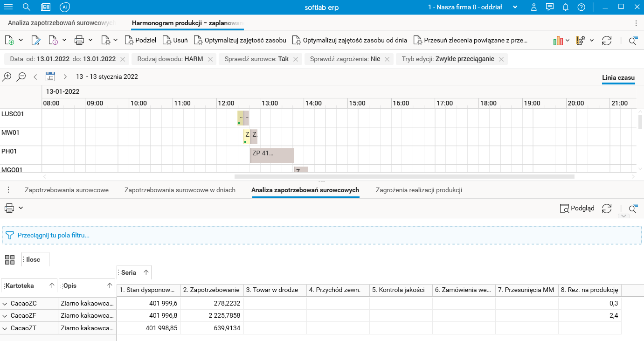This screenshot has width=644, height=341.
Task: Open the help question mark icon
Action: click(581, 7)
